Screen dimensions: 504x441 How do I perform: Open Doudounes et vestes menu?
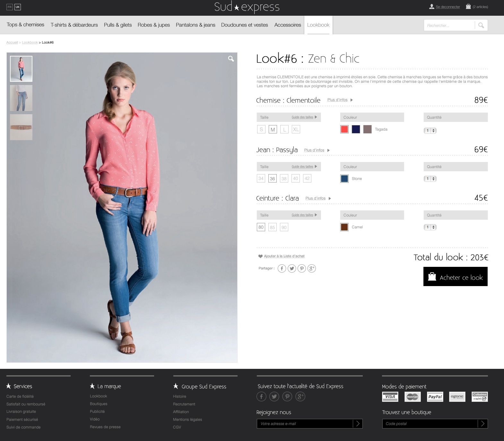pos(245,25)
